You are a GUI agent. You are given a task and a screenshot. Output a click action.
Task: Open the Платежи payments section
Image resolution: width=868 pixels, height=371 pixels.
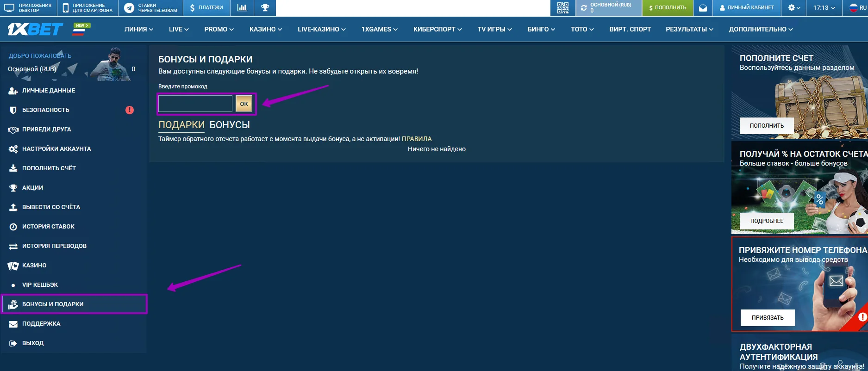[206, 8]
